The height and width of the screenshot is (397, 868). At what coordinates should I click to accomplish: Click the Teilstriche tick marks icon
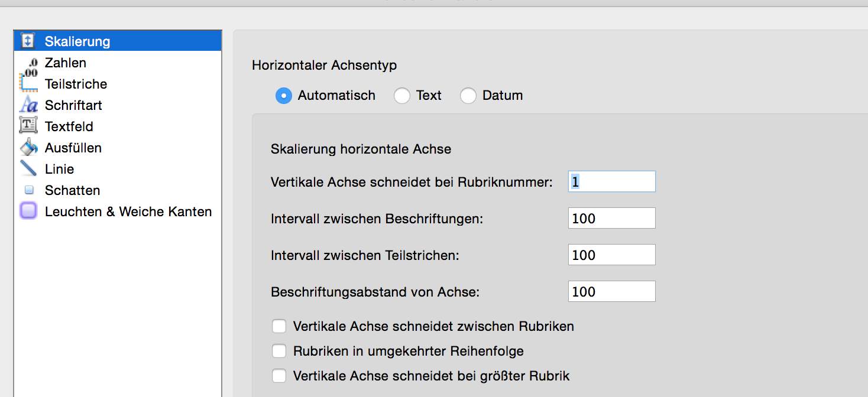click(30, 83)
